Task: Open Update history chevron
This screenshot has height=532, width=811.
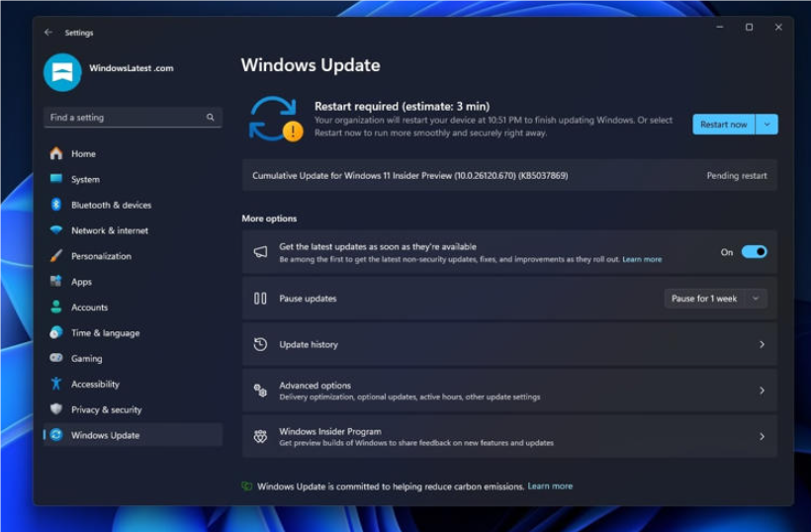Action: pyautogui.click(x=762, y=344)
